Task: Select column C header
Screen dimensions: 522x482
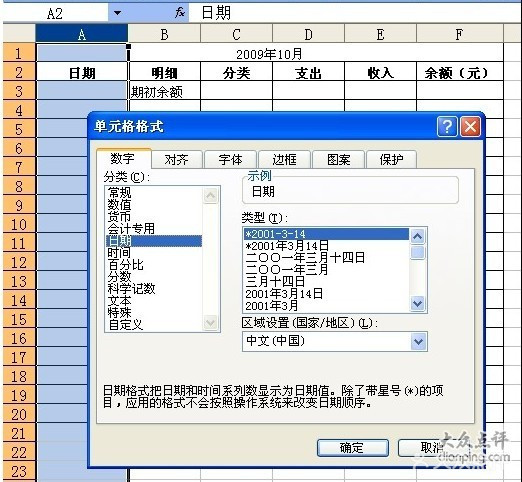Action: click(x=236, y=34)
